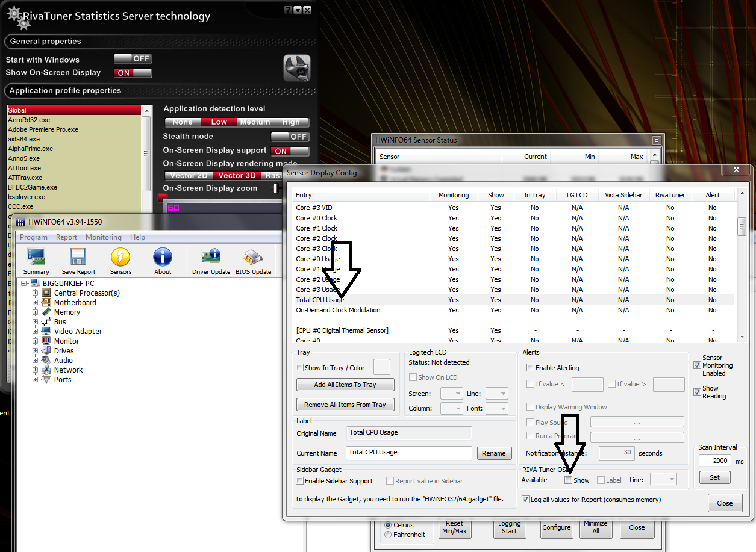Select Vector 2D rendering mode
The width and height of the screenshot is (756, 552).
pos(189,176)
